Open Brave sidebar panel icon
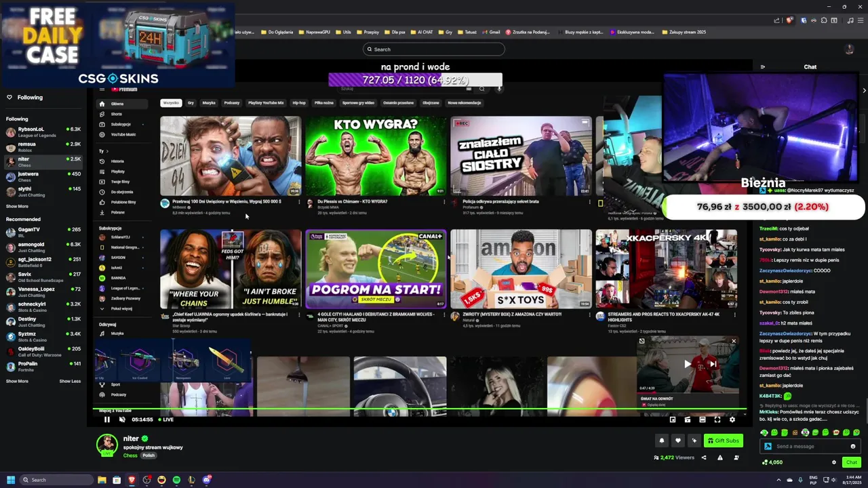This screenshot has height=488, width=868. [x=833, y=20]
